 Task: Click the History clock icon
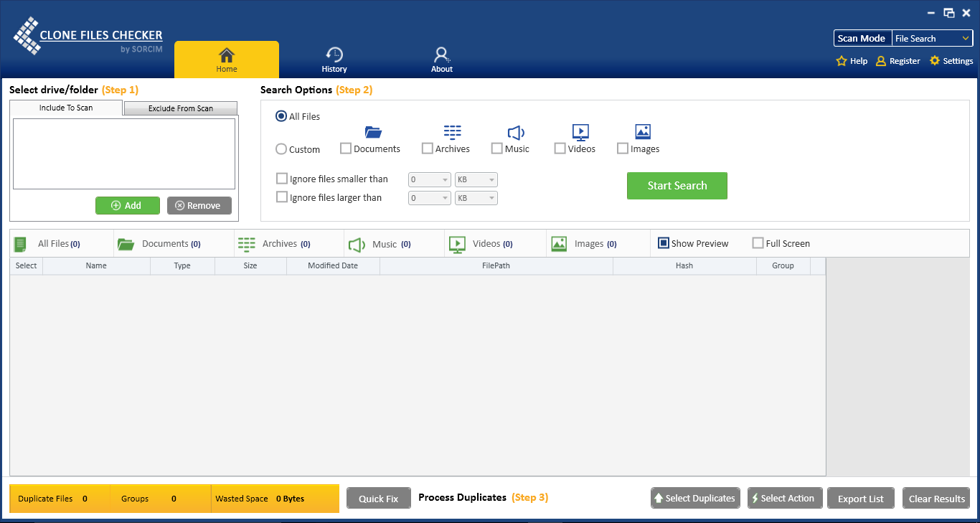[334, 55]
